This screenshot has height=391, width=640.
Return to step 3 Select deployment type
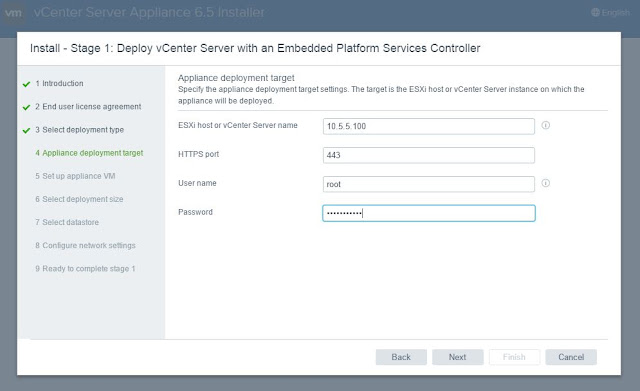80,130
